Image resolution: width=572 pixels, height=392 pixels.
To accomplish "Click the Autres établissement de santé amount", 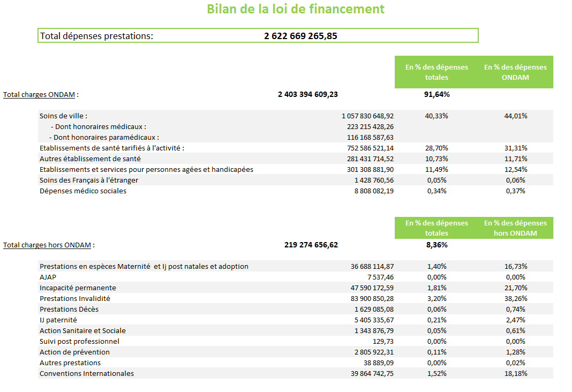I will tap(370, 159).
